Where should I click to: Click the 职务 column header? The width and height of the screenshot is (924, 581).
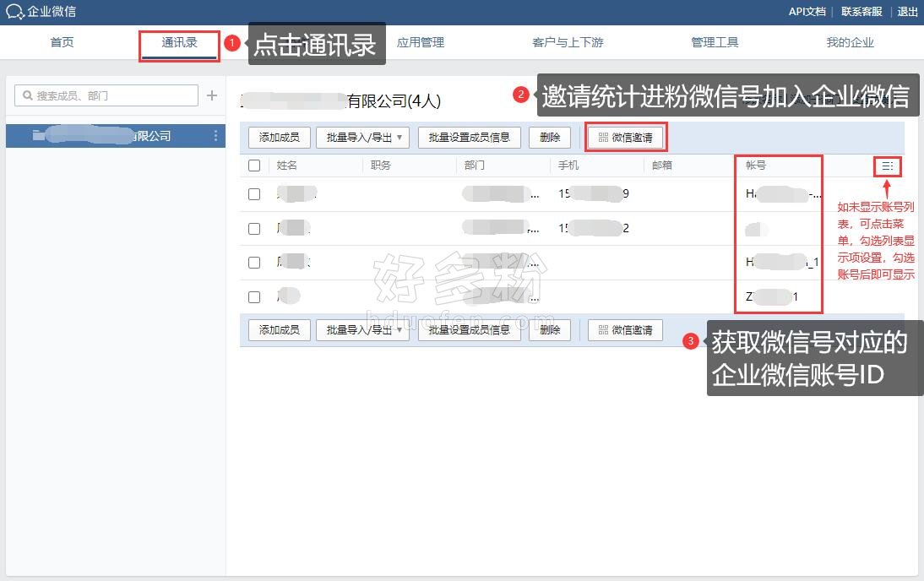381,166
